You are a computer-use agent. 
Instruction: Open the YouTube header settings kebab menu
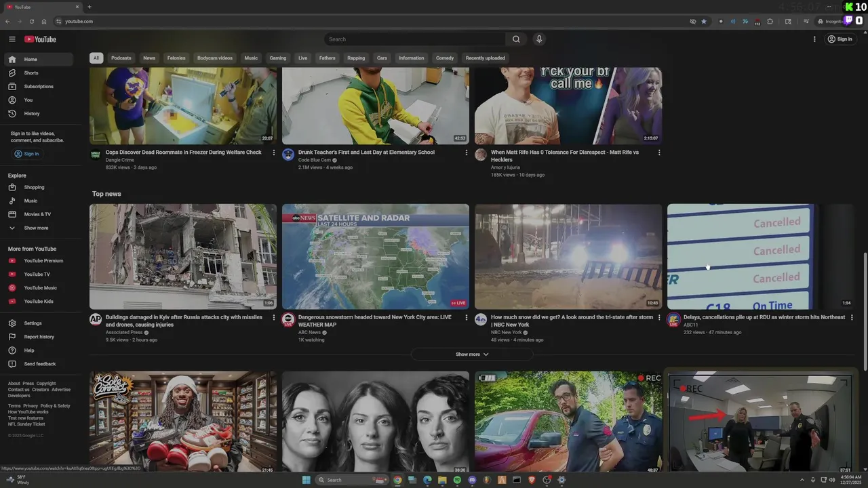click(x=814, y=39)
